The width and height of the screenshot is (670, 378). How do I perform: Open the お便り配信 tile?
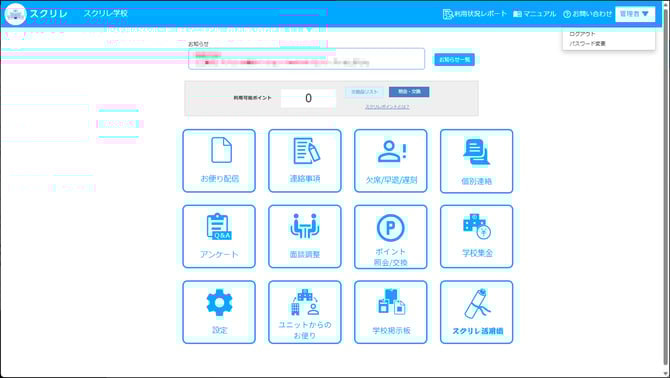point(219,161)
